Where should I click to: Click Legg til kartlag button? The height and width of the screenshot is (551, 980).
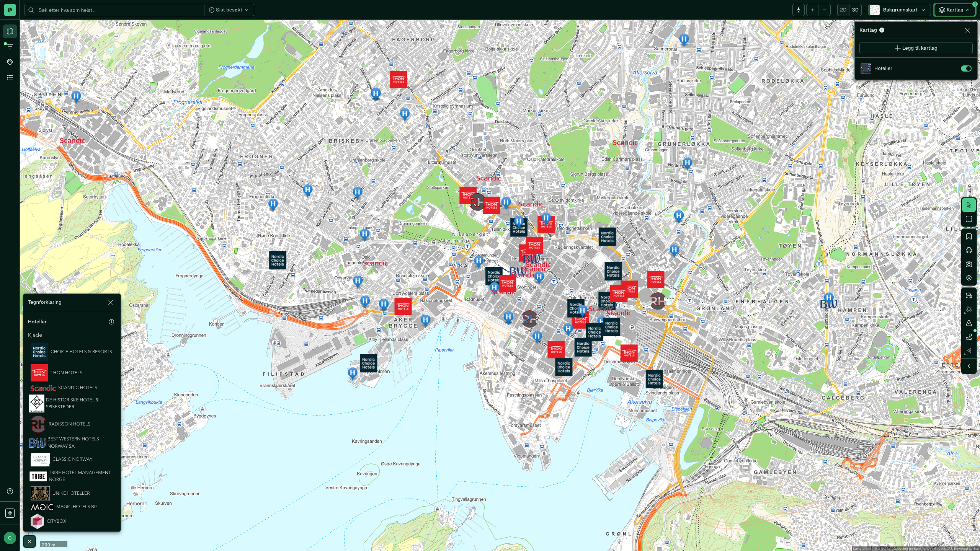[916, 48]
